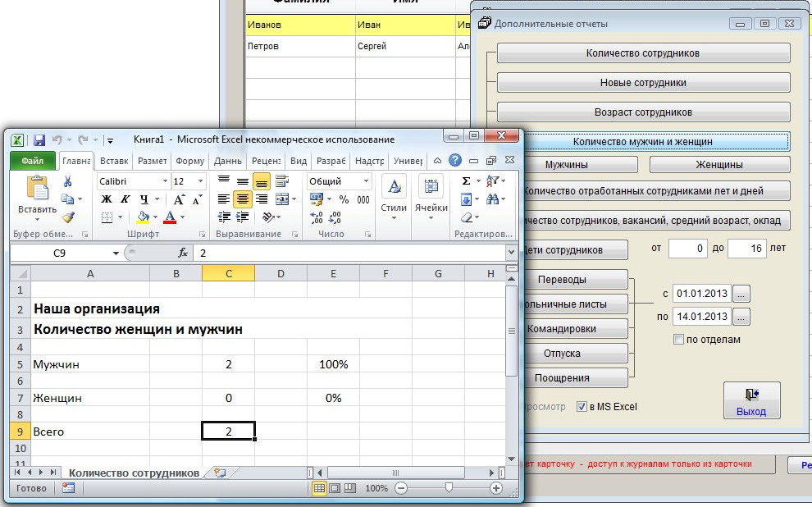Click the Выход exit button
This screenshot has height=507, width=812.
(x=751, y=400)
